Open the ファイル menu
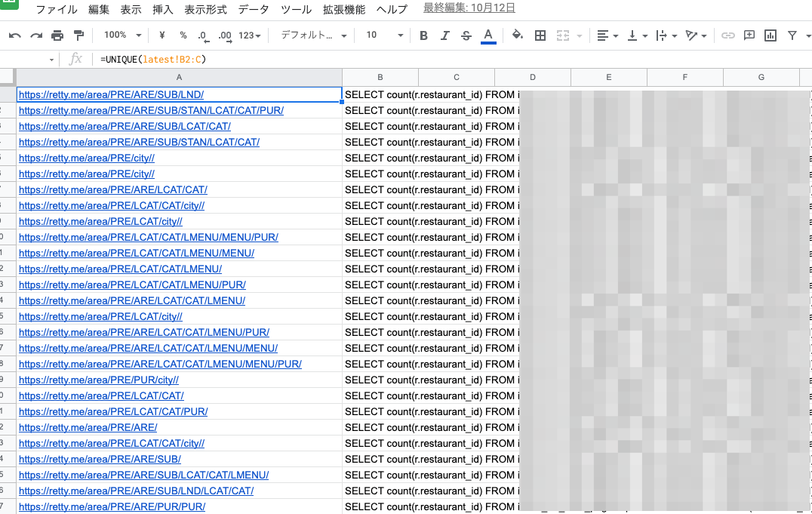This screenshot has height=514, width=812. (57, 9)
